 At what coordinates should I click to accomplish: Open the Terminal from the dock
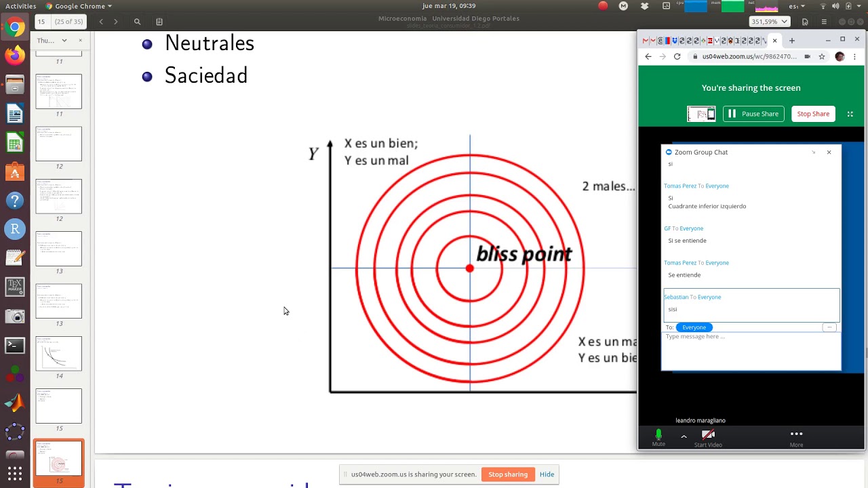(x=15, y=345)
